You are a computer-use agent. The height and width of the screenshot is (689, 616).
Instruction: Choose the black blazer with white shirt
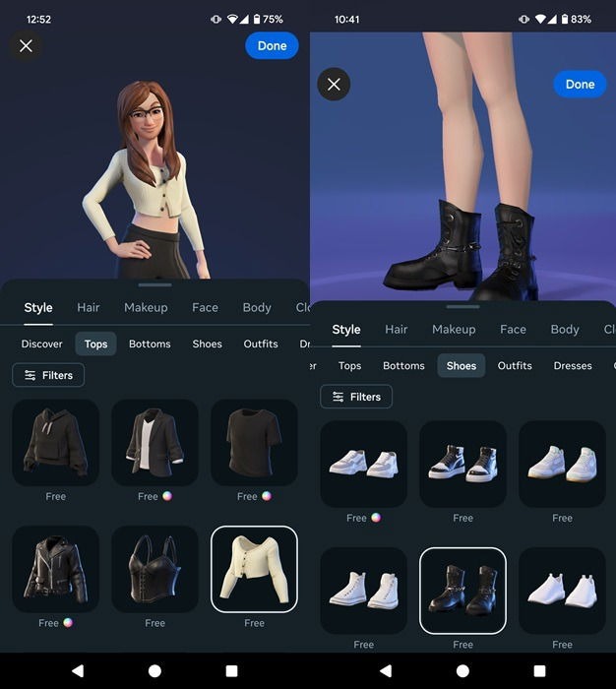click(x=154, y=442)
